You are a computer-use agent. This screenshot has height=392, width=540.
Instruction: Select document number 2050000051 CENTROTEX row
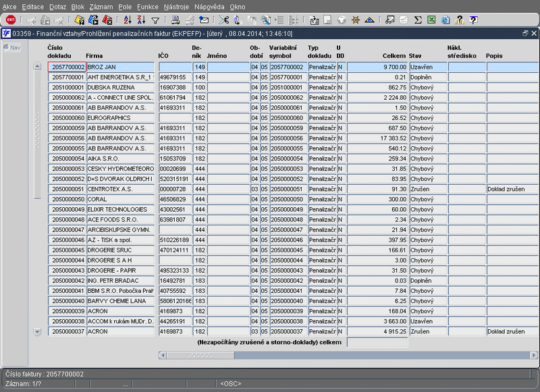[x=67, y=190]
